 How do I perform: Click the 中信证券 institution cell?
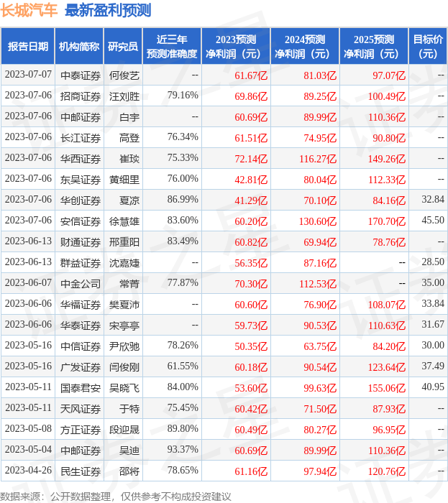(x=81, y=347)
